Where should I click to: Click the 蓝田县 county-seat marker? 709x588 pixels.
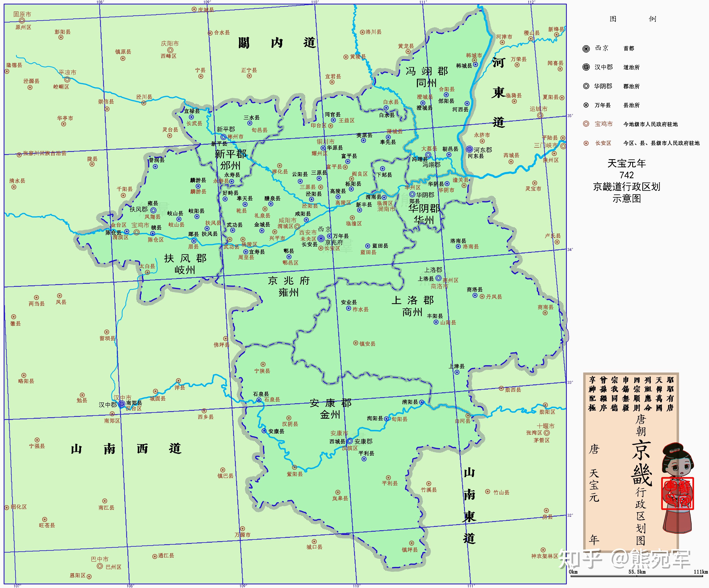[368, 246]
